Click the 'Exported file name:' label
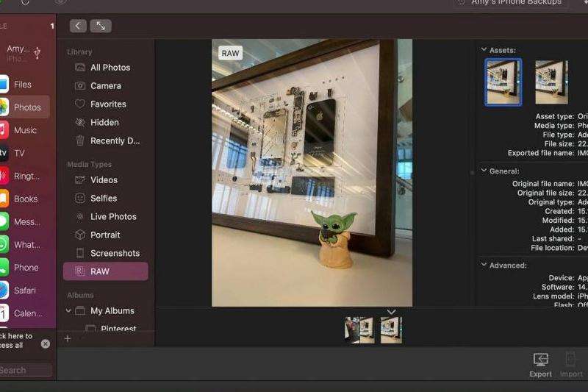 point(541,153)
